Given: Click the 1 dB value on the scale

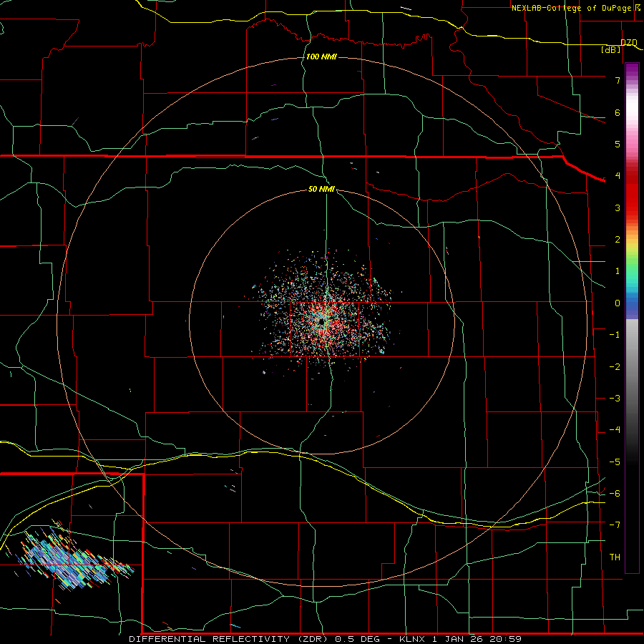Looking at the screenshot, I should tap(618, 271).
